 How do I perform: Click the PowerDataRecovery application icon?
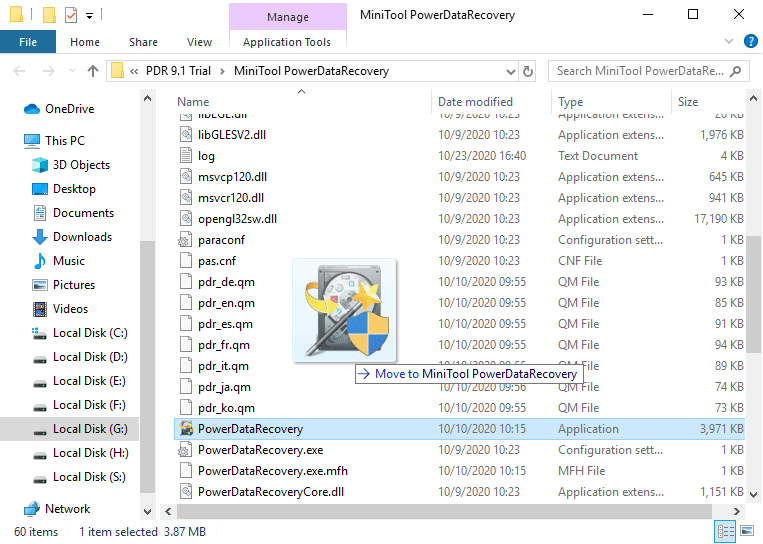click(x=186, y=429)
